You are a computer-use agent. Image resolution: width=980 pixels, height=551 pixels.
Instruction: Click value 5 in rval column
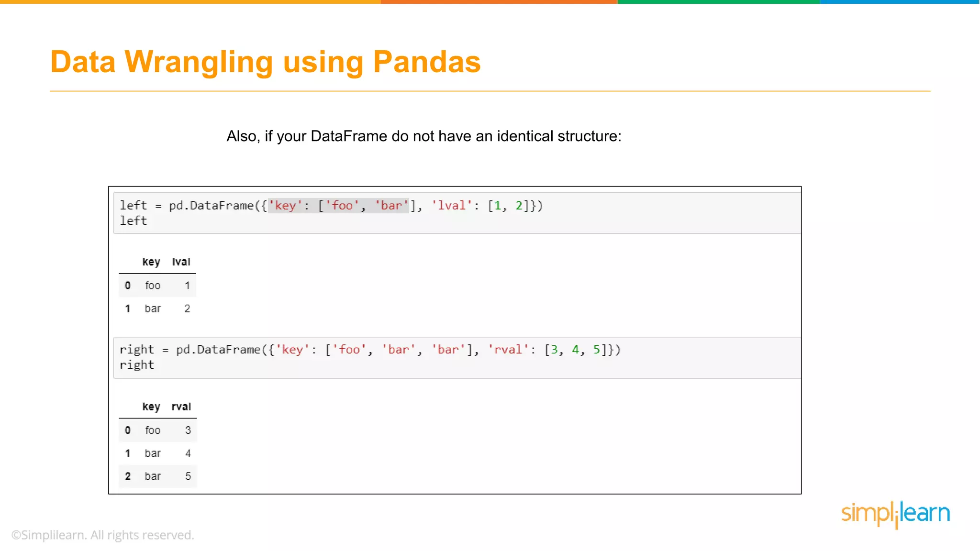pos(188,476)
